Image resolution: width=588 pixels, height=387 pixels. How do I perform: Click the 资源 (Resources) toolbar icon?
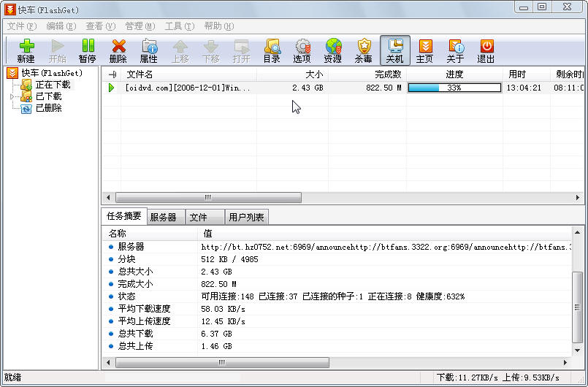coord(333,51)
